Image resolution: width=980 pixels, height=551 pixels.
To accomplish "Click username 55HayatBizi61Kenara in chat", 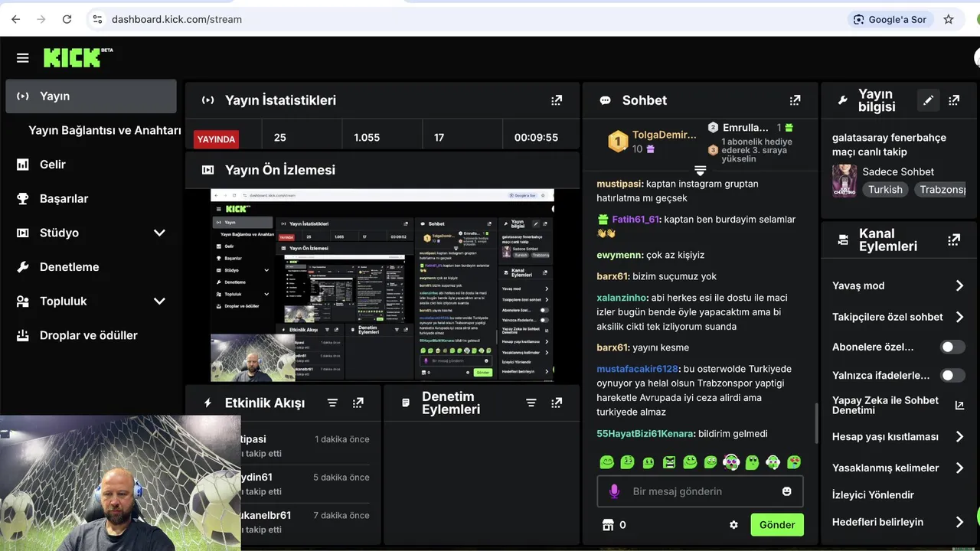I will point(646,434).
